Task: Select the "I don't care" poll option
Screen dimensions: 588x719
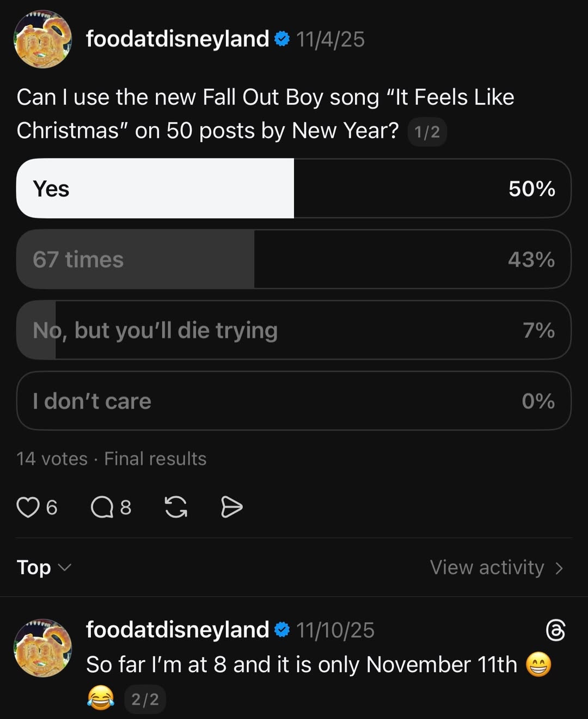Action: pos(293,401)
